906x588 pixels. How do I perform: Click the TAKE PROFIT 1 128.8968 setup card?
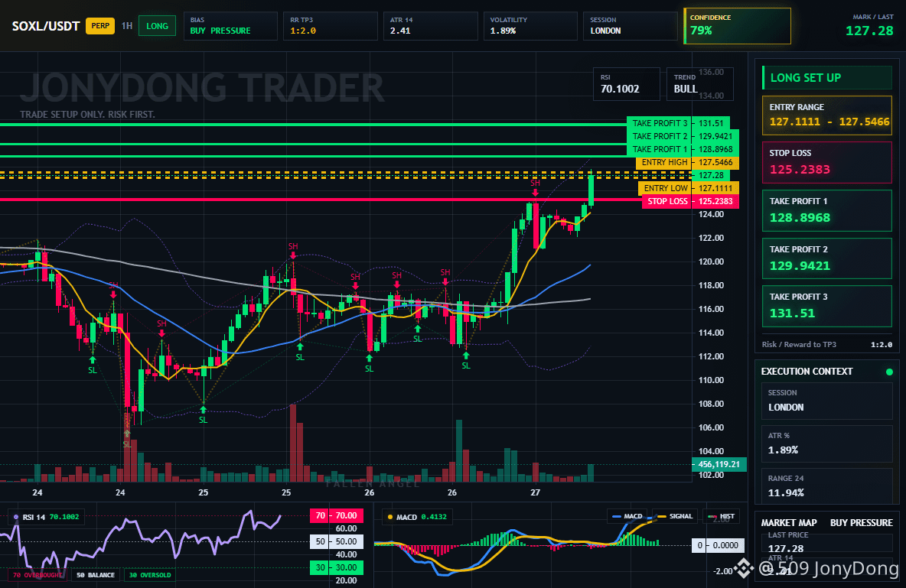[827, 211]
